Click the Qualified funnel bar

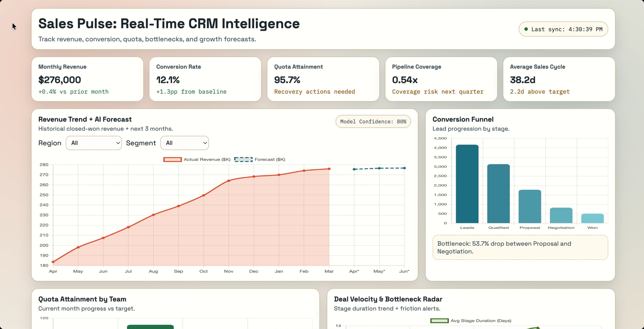pyautogui.click(x=498, y=194)
